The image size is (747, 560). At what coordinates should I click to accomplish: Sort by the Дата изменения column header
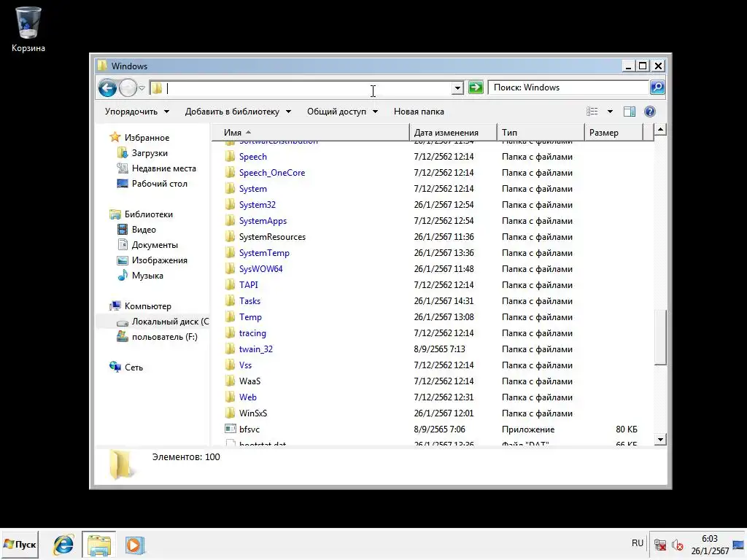[452, 133]
